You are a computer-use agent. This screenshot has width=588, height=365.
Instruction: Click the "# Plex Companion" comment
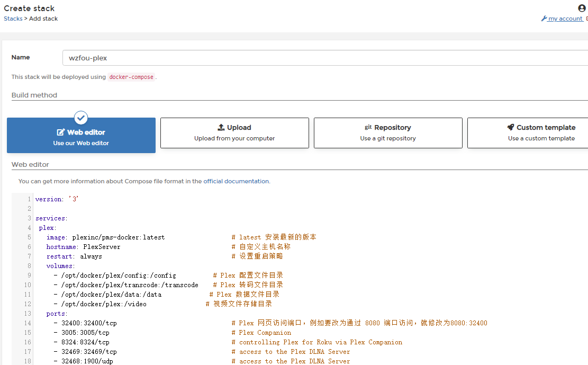coord(261,333)
